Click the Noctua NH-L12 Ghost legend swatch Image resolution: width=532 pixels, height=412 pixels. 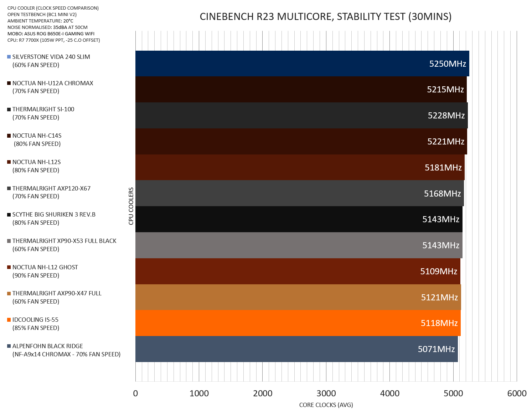[x=9, y=267]
